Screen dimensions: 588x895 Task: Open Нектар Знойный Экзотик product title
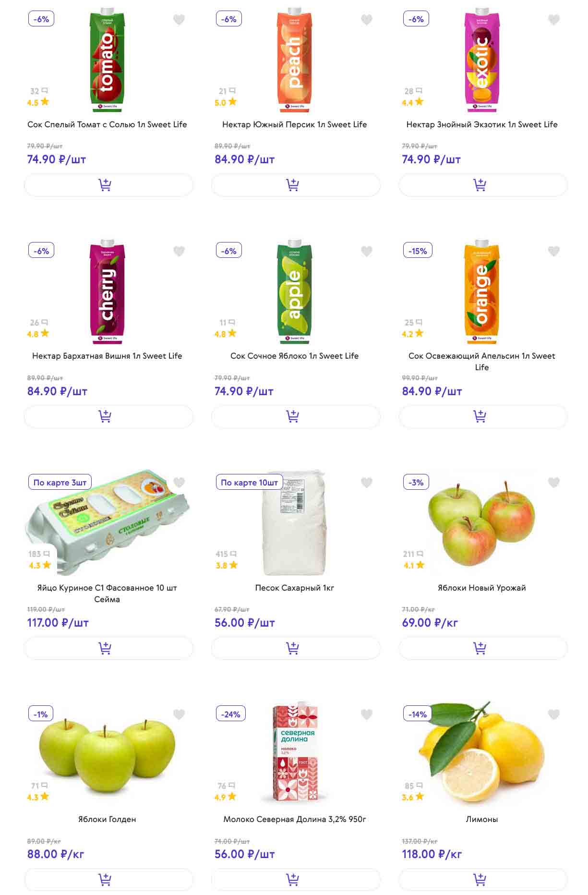coord(481,124)
